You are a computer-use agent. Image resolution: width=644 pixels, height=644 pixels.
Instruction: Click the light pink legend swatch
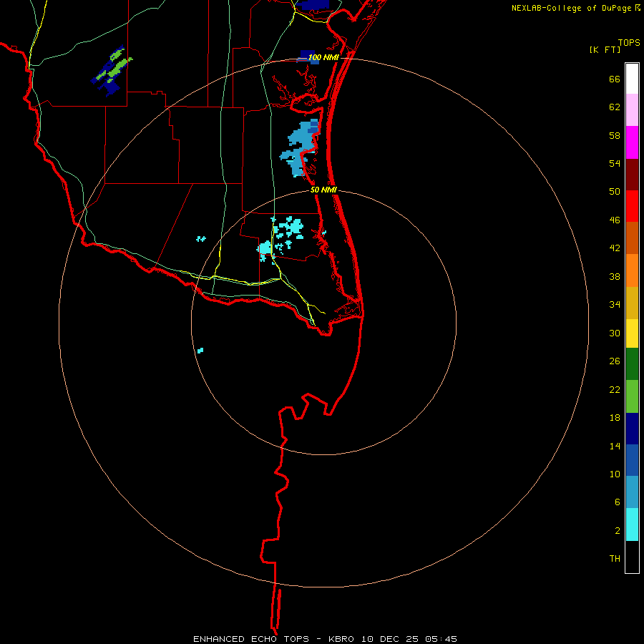[x=632, y=109]
